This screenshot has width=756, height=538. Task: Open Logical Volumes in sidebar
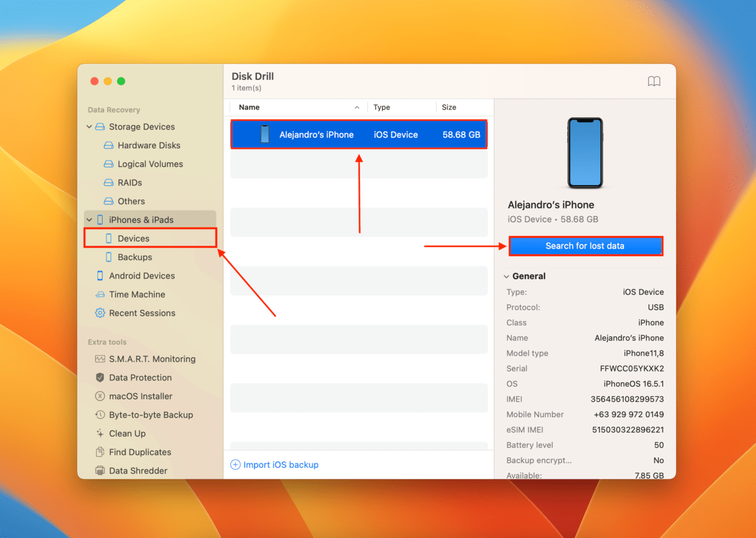click(x=150, y=164)
